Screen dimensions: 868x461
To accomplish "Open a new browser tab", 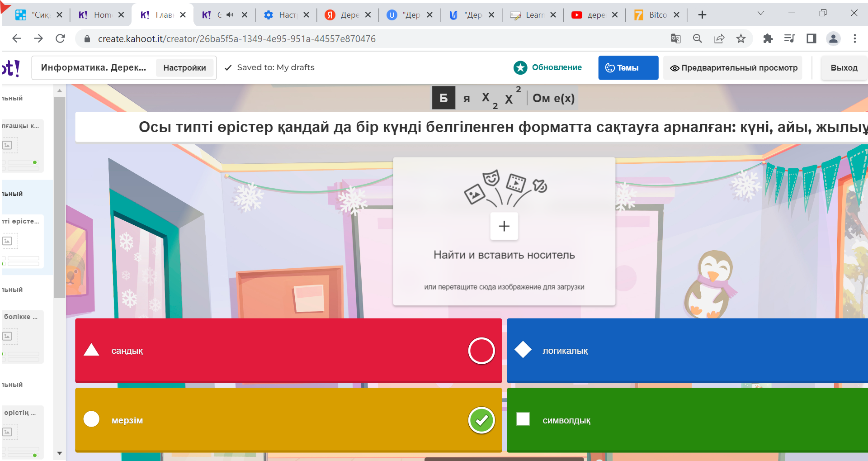I will [702, 15].
